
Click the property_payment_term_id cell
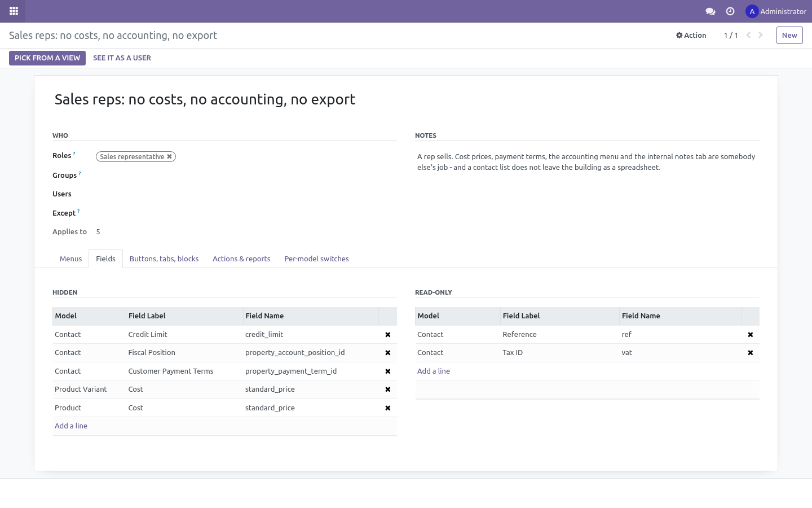pyautogui.click(x=311, y=371)
